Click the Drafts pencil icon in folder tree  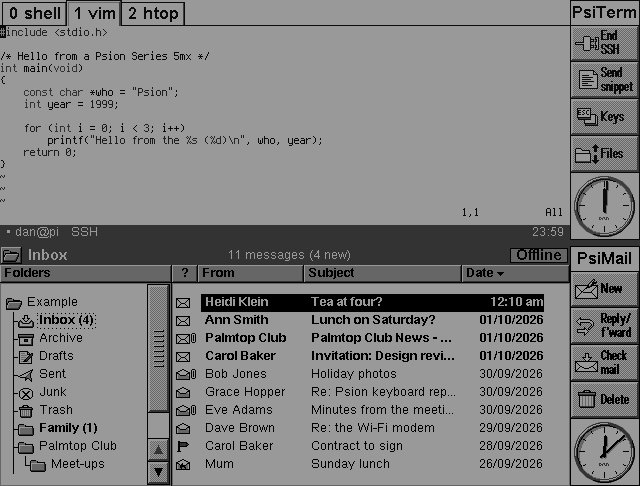point(26,357)
